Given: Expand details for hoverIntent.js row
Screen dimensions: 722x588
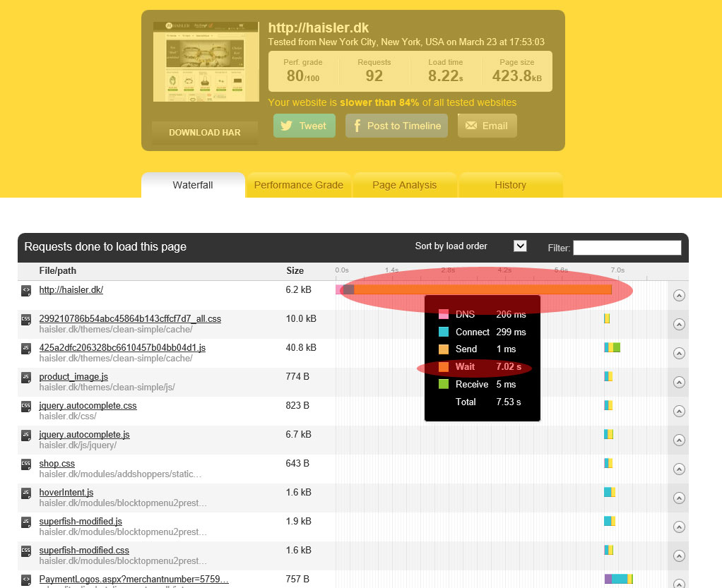Looking at the screenshot, I should click(x=679, y=498).
